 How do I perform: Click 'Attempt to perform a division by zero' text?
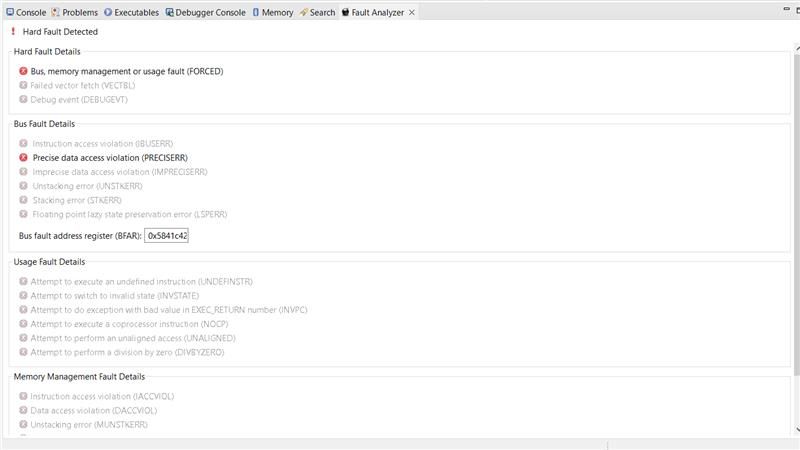coord(102,352)
